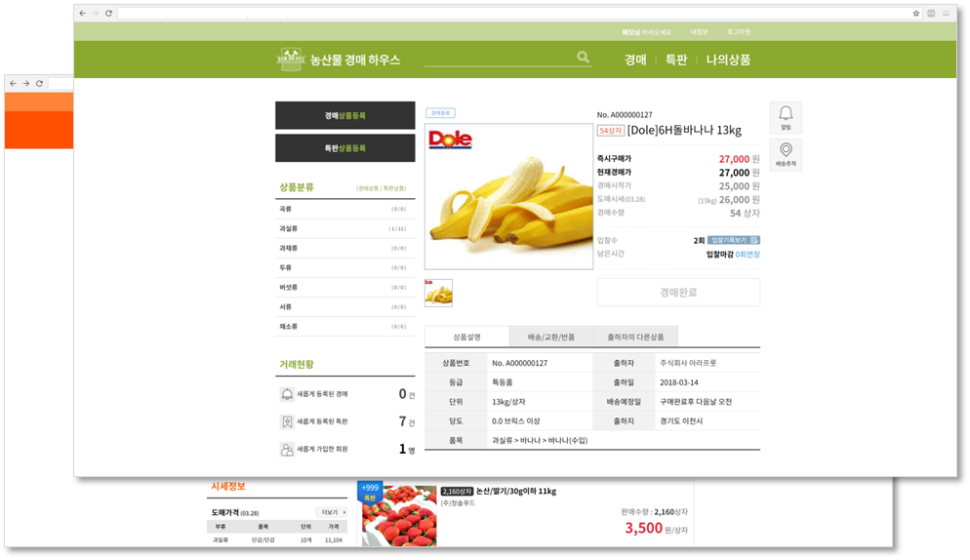Click 논산/딸기/30g이하 11kg title in rear window
The image size is (970, 560).
[x=516, y=492]
